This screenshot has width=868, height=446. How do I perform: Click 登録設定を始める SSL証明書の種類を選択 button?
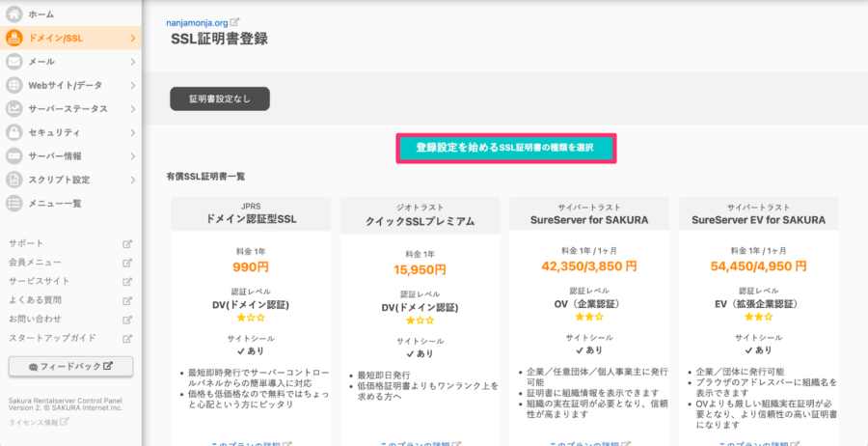(506, 148)
